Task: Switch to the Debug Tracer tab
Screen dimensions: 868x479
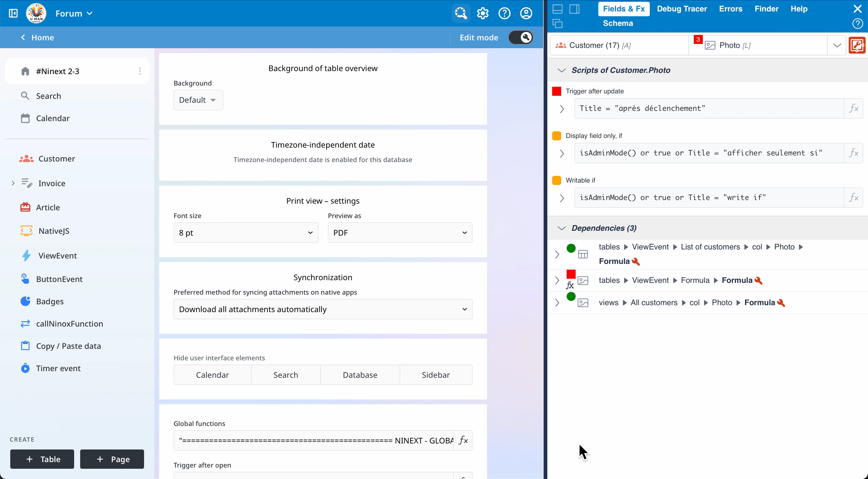Action: [x=682, y=9]
